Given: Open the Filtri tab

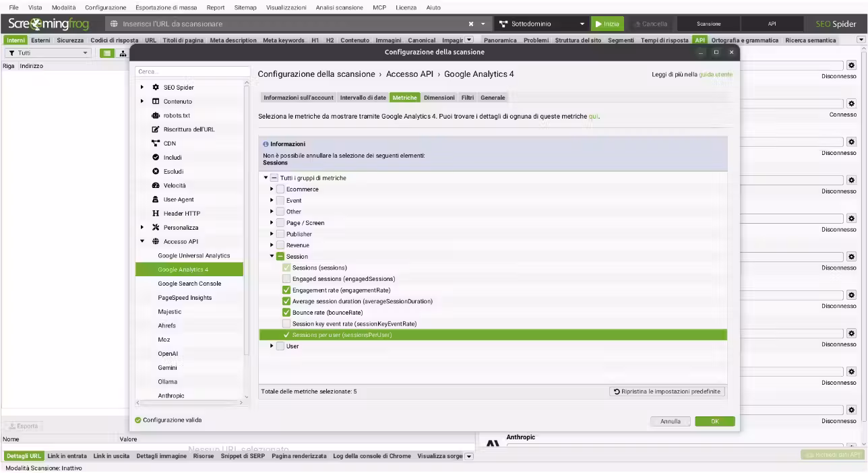Looking at the screenshot, I should click(x=467, y=98).
